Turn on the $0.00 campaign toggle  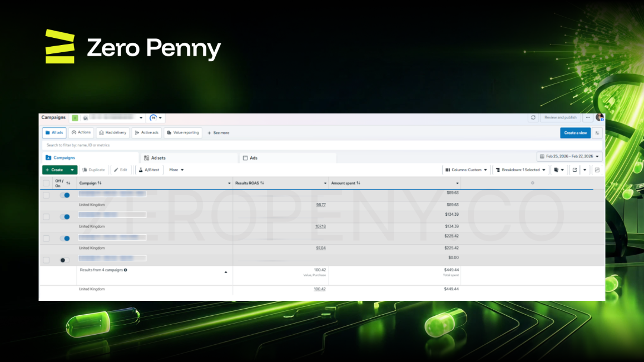(x=65, y=260)
